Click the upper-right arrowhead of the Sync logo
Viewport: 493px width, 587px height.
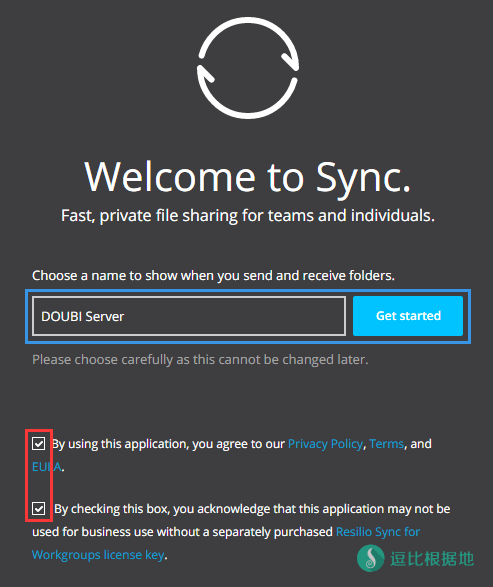(x=290, y=59)
